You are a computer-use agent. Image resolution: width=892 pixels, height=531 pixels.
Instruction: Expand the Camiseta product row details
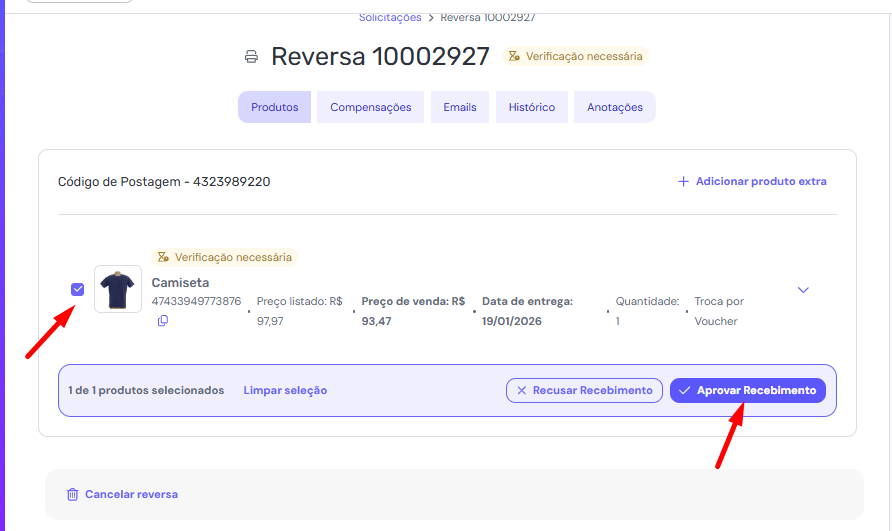pyautogui.click(x=802, y=290)
